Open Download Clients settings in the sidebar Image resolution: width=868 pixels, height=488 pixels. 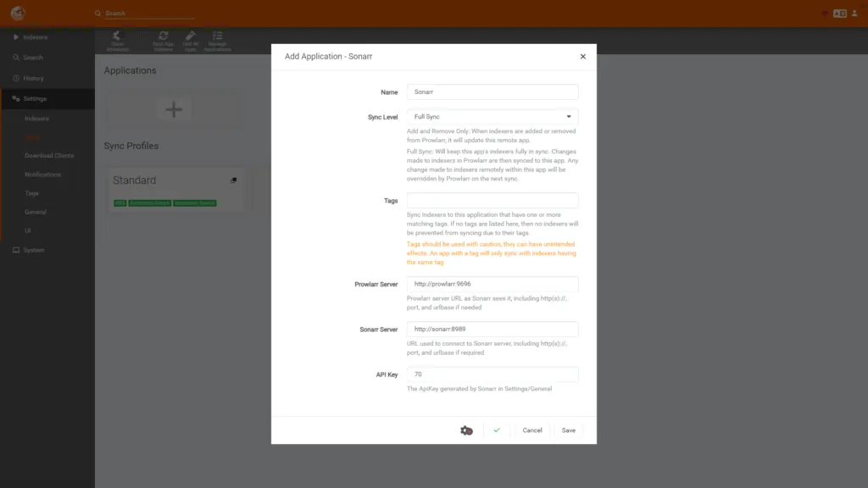(49, 156)
